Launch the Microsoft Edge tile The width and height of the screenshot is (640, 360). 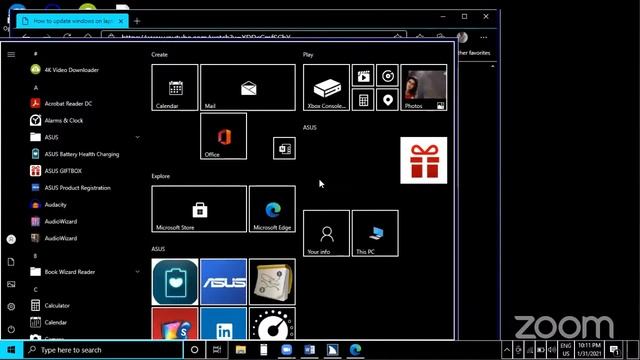point(272,209)
